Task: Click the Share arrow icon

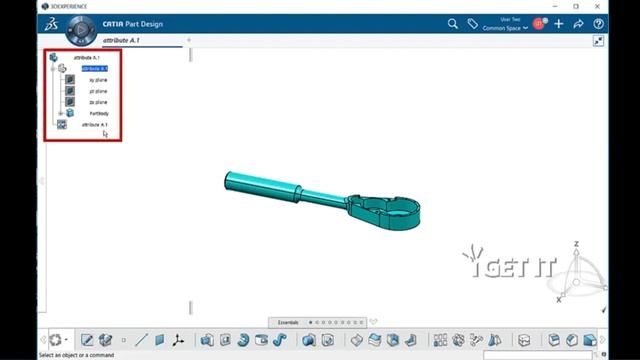Action: click(x=578, y=24)
